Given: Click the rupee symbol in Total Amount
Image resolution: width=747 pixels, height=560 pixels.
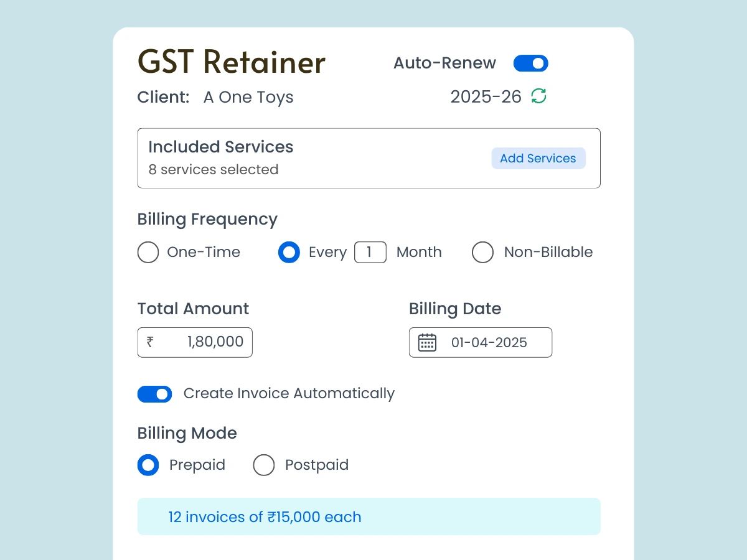Looking at the screenshot, I should 150,342.
